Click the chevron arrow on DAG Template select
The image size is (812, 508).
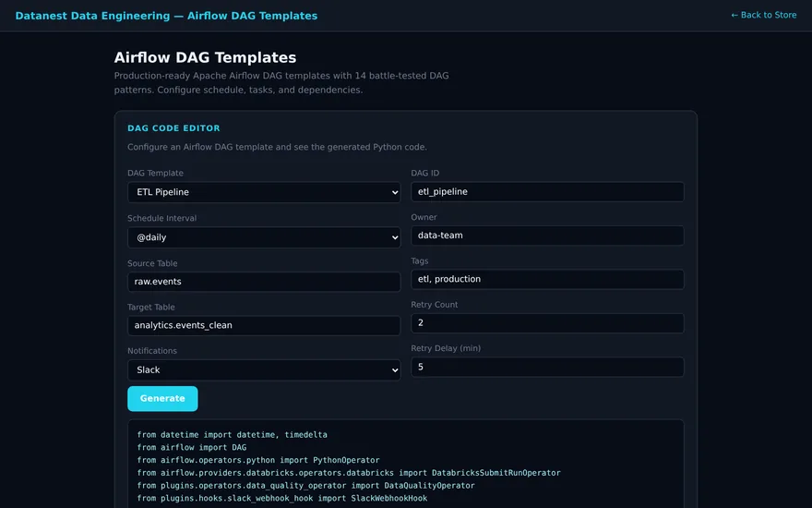395,192
